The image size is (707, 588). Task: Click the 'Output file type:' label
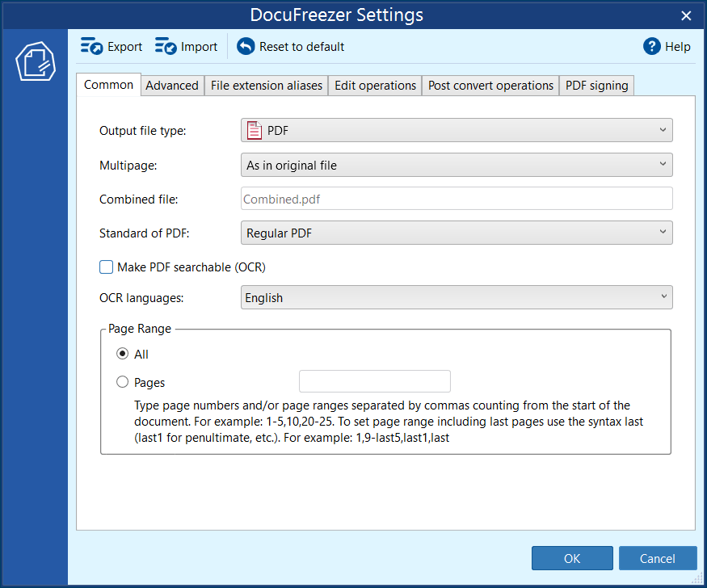pyautogui.click(x=142, y=131)
